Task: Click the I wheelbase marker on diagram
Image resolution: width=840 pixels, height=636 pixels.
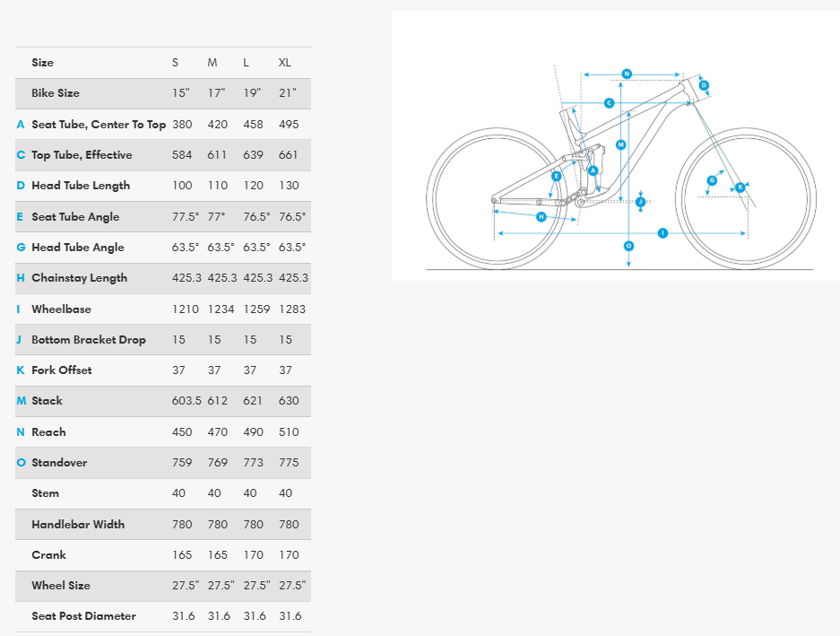Action: (662, 233)
